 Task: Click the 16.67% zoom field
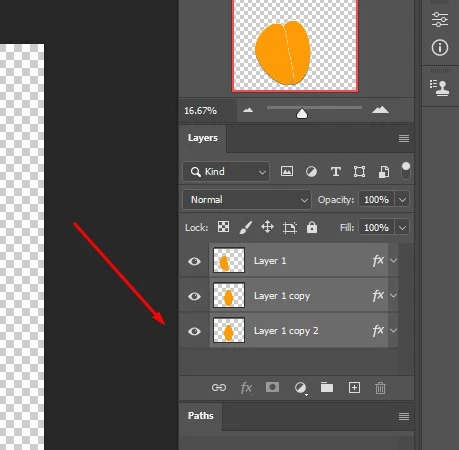click(x=208, y=110)
